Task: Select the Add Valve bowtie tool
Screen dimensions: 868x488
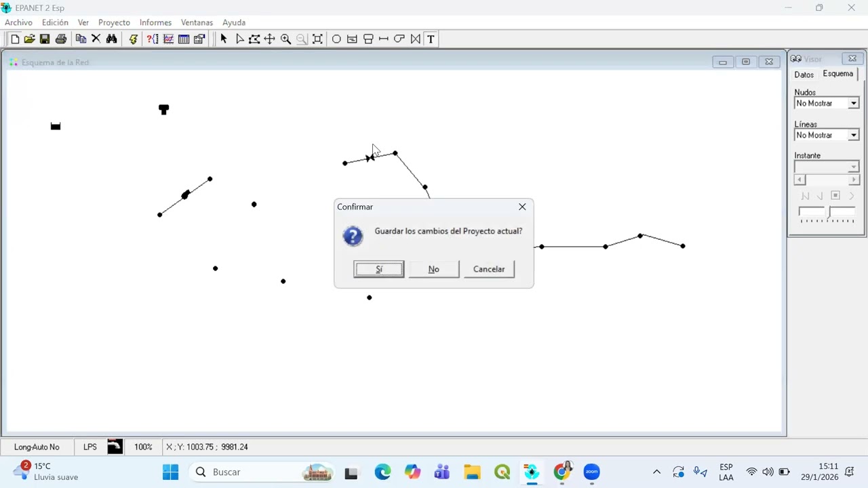Action: [x=415, y=39]
